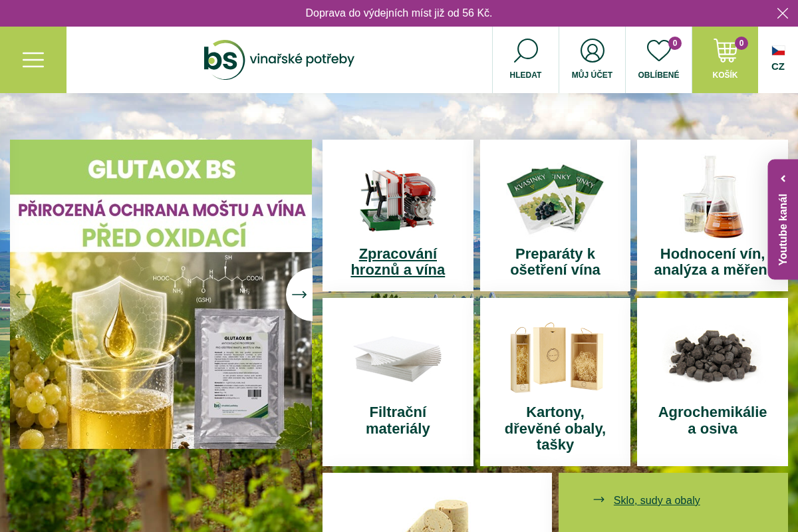
Task: Click the white filter sheets image
Action: pos(398,358)
